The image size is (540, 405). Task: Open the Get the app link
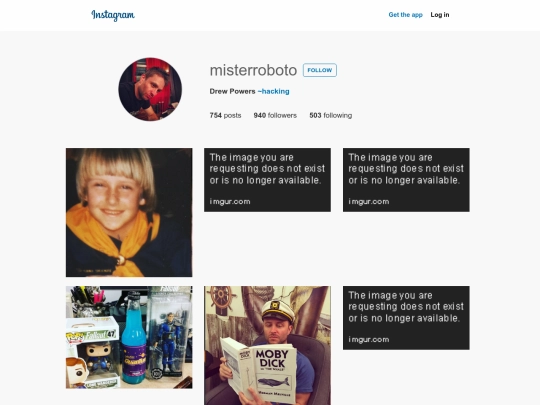[405, 15]
